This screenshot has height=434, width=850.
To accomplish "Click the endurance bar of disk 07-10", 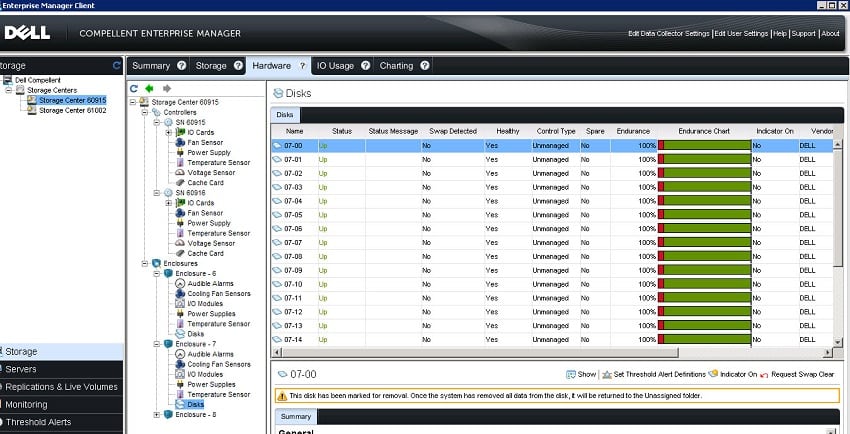I will pos(705,284).
